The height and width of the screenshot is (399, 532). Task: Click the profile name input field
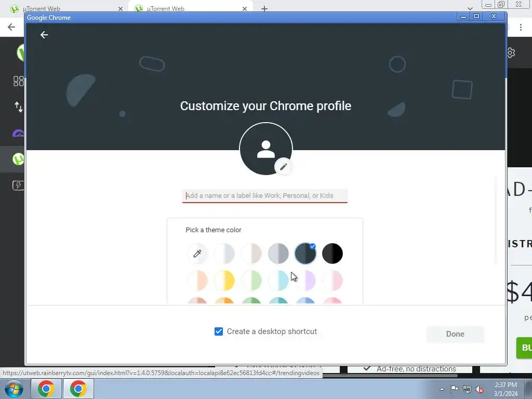pyautogui.click(x=264, y=196)
